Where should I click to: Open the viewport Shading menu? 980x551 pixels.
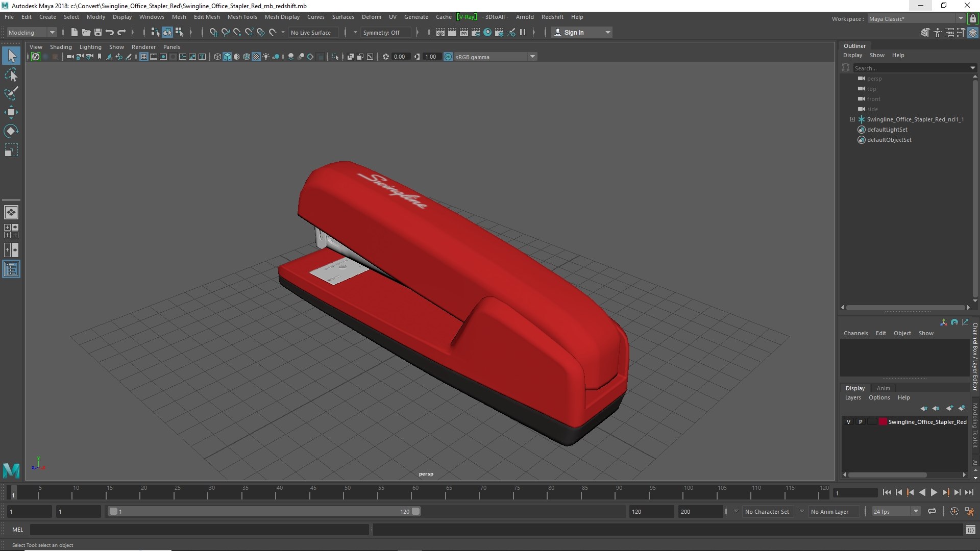coord(61,47)
